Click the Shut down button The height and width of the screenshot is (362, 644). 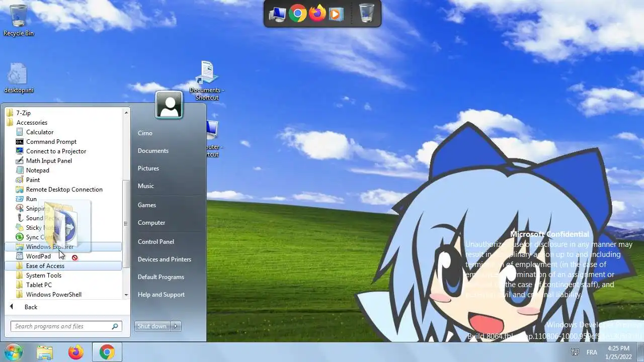pos(152,326)
